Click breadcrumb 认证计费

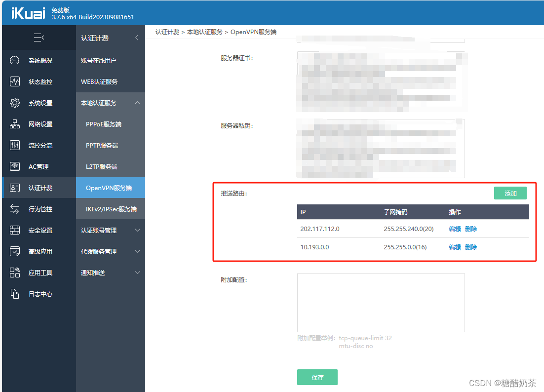(167, 32)
